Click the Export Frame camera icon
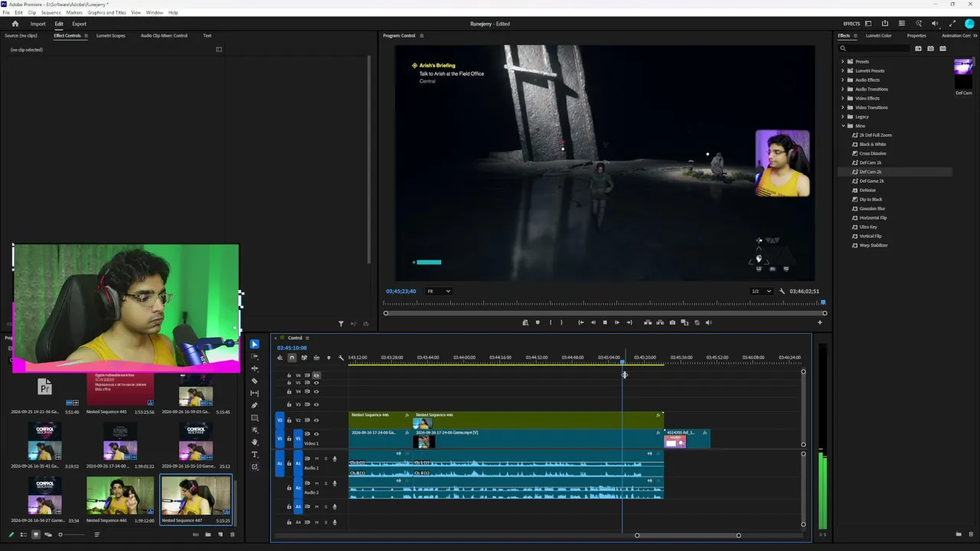The width and height of the screenshot is (980, 551). (672, 322)
